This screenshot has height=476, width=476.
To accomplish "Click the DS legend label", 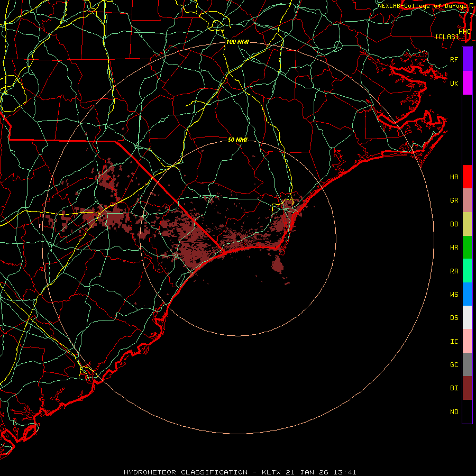I will click(454, 318).
